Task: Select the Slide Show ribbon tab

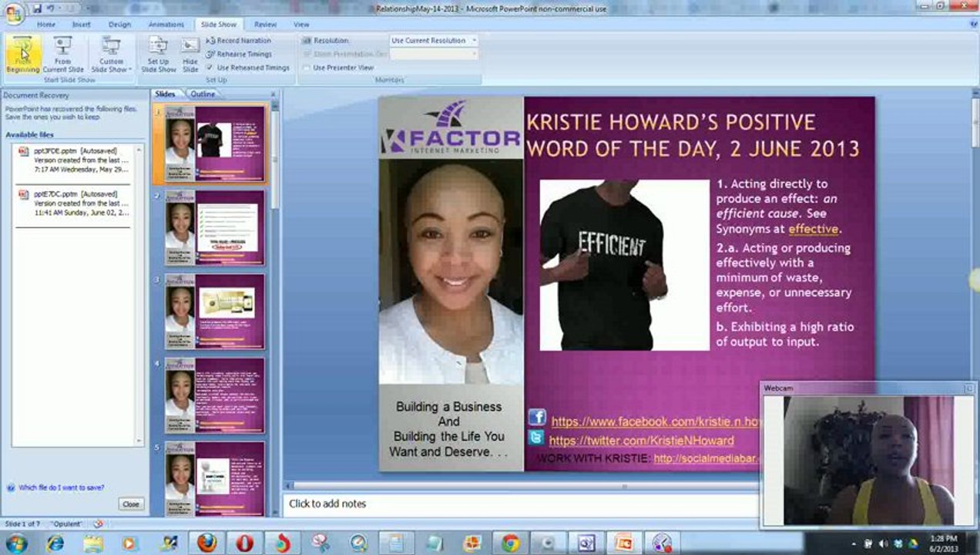Action: click(219, 25)
